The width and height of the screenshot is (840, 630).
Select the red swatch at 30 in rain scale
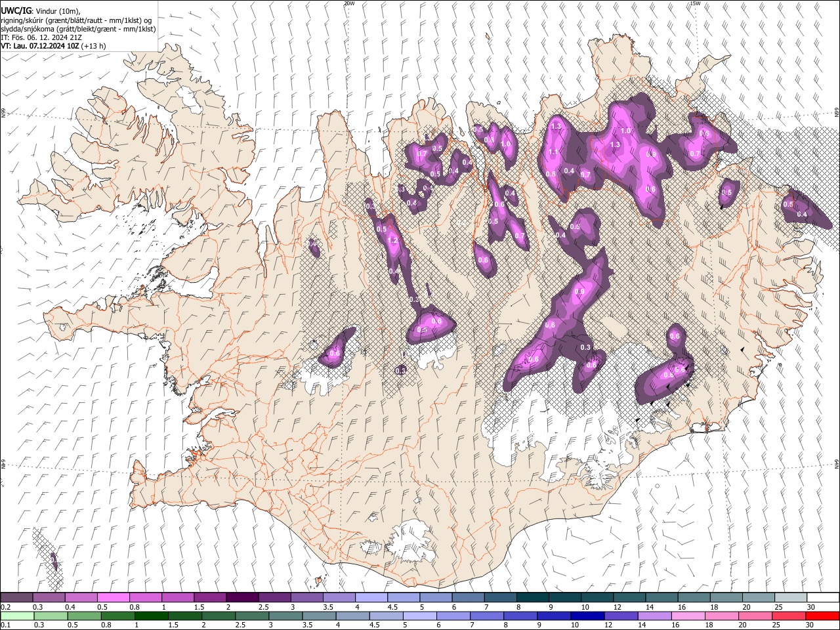click(x=823, y=616)
